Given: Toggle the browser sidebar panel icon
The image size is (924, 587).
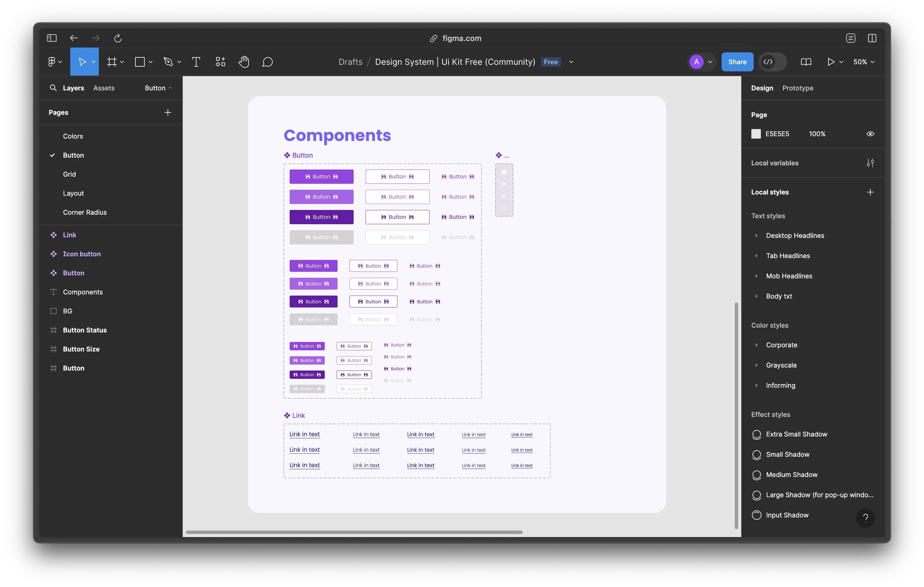Looking at the screenshot, I should (x=52, y=38).
